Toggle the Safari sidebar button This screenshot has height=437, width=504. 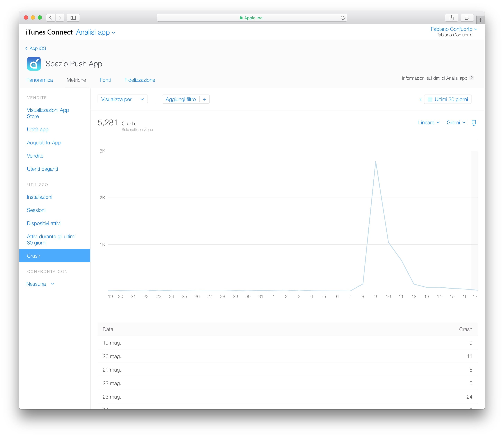[x=73, y=17]
